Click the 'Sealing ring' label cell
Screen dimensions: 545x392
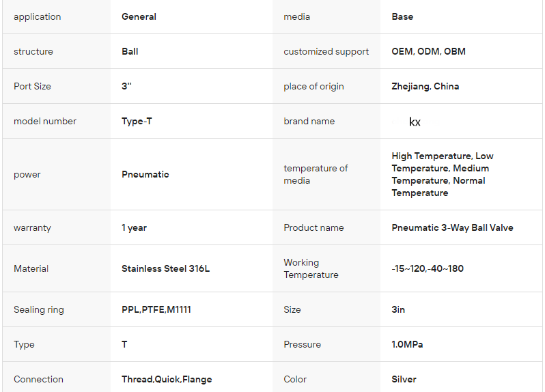tap(38, 309)
